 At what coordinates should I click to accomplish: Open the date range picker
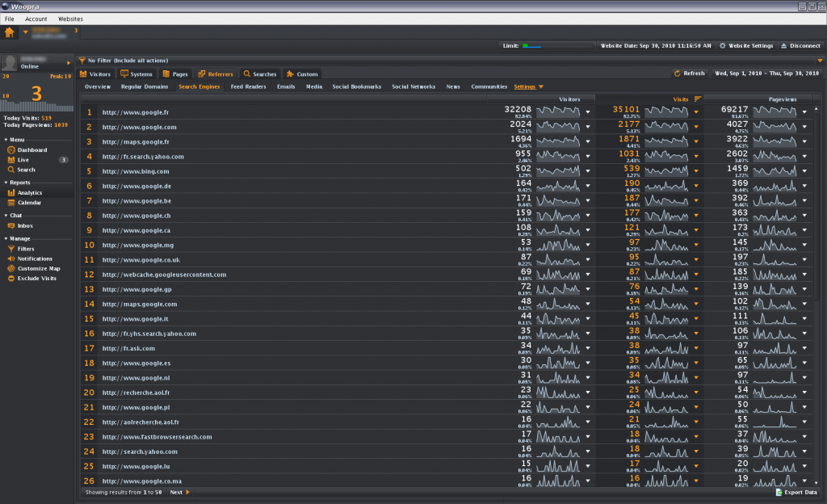tap(767, 73)
